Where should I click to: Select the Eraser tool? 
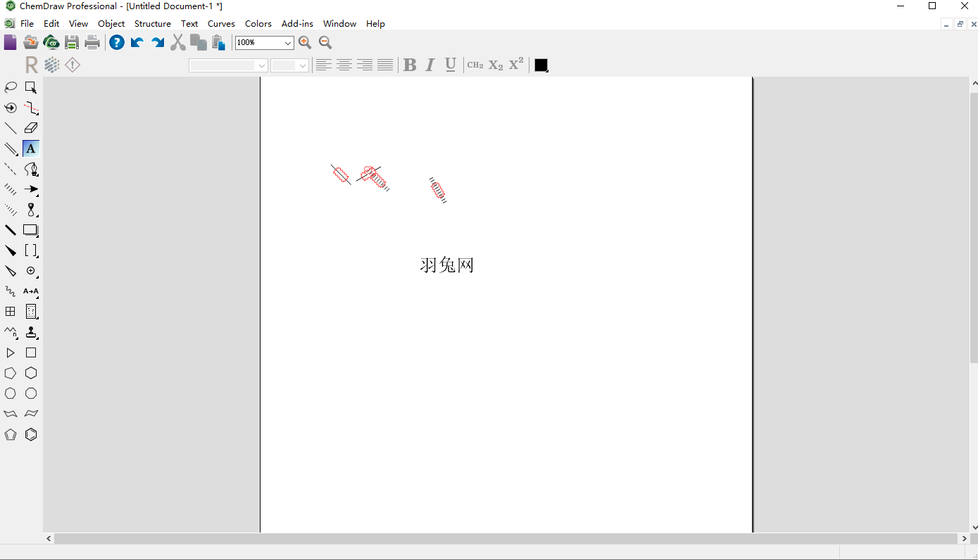[x=31, y=128]
